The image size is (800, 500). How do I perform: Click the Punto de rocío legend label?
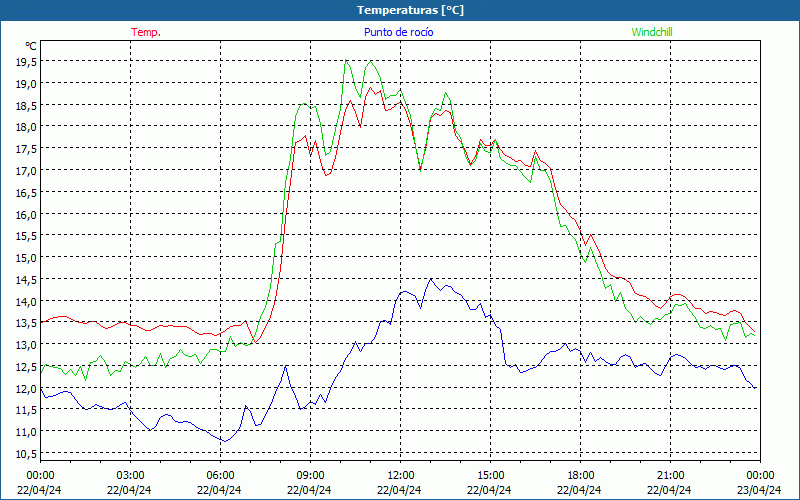point(398,32)
